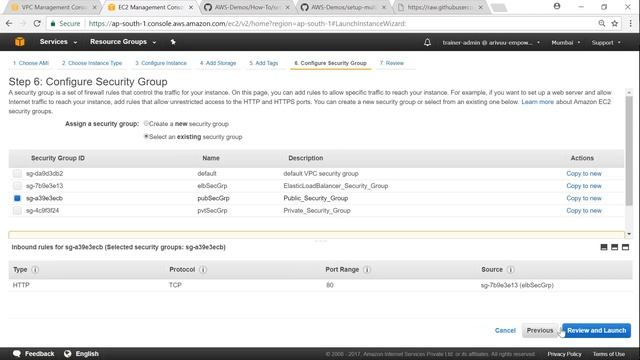Viewport: 640px width, 360px height.
Task: Bookmark this page with the star icon
Action: (615, 24)
